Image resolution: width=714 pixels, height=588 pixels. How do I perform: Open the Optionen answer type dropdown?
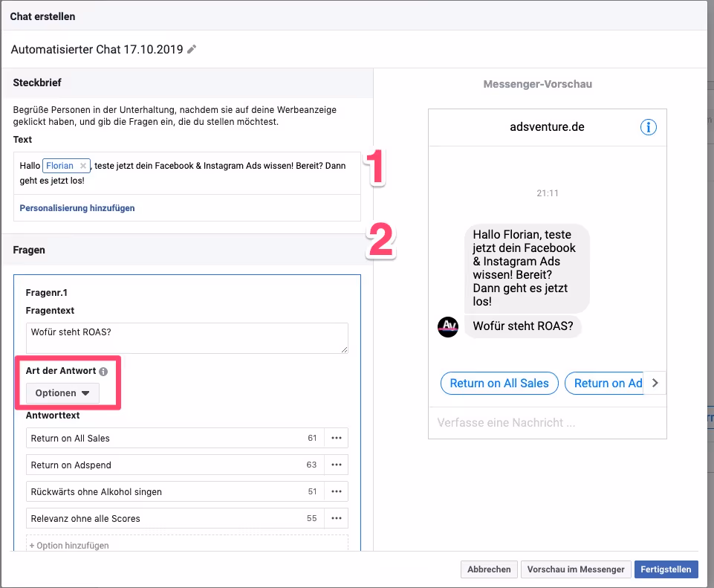coord(62,393)
